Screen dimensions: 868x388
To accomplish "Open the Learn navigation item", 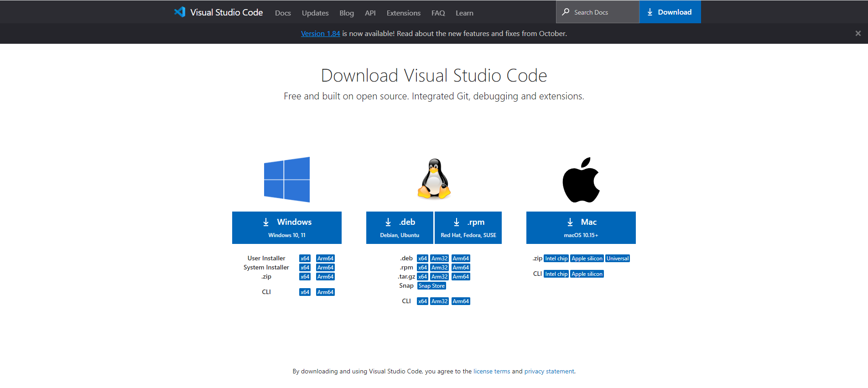I will 464,13.
